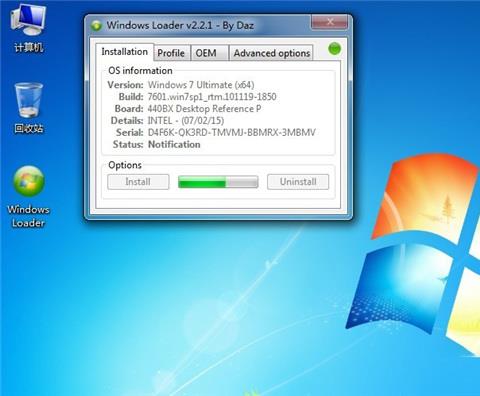Click the Install button

[x=138, y=182]
